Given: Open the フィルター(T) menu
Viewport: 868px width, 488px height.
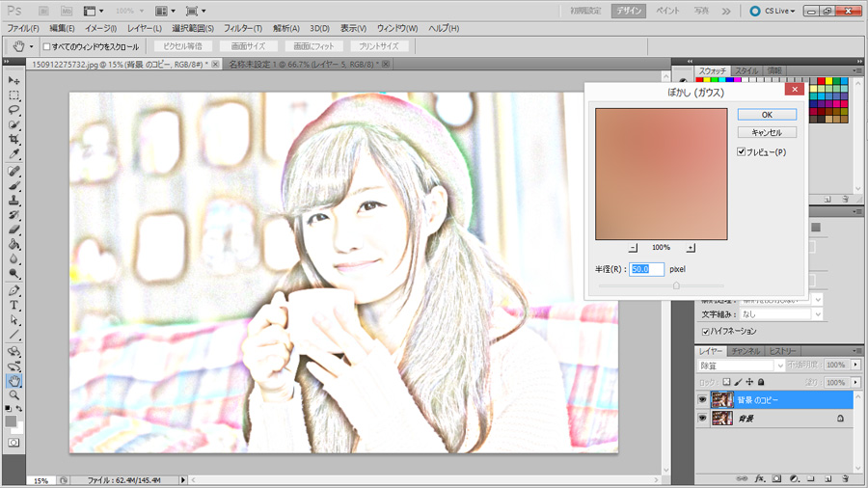Looking at the screenshot, I should [x=242, y=28].
